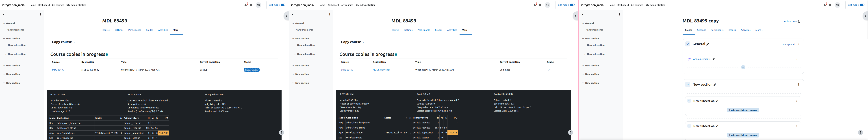The height and width of the screenshot is (140, 868).
Task: Open Copy course dropdown in the middle window
Action: [352, 42]
